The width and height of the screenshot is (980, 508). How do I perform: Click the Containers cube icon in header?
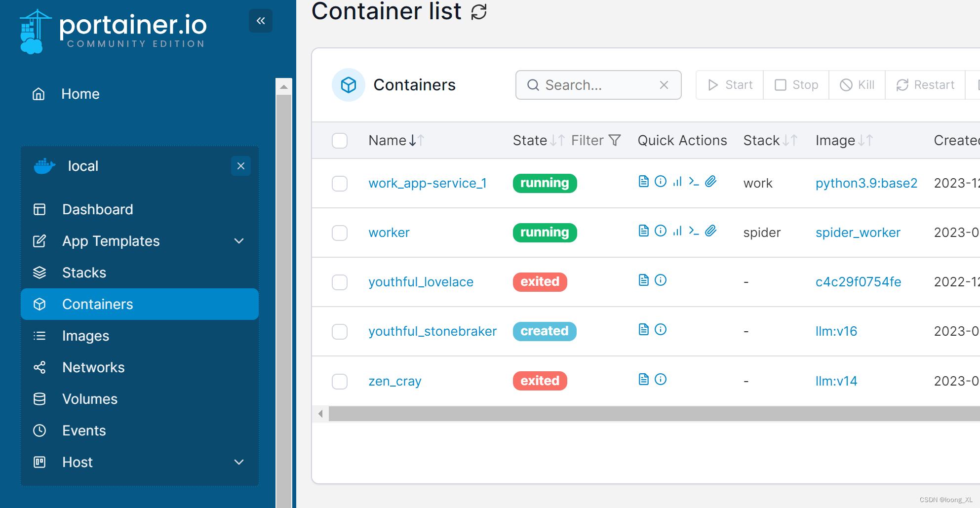tap(349, 85)
